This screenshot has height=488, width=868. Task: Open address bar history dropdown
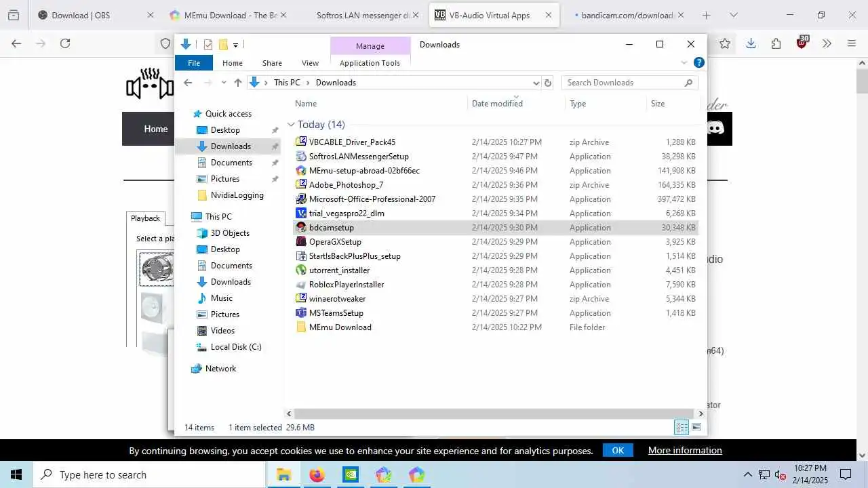tap(536, 83)
